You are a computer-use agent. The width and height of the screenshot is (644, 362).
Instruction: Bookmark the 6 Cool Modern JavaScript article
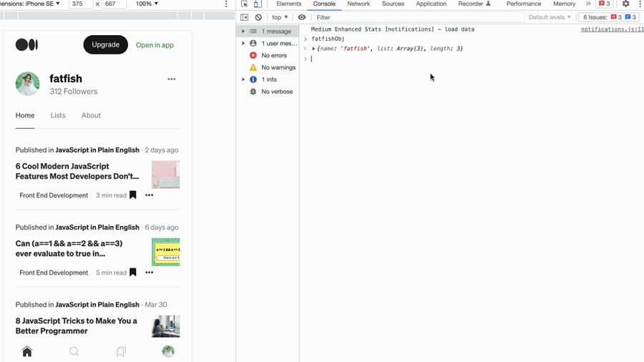click(x=132, y=195)
